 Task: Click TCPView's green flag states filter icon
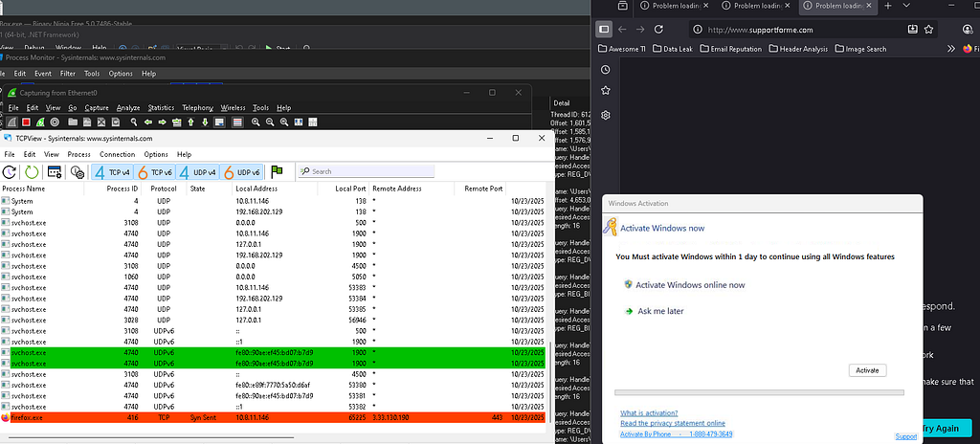click(277, 171)
